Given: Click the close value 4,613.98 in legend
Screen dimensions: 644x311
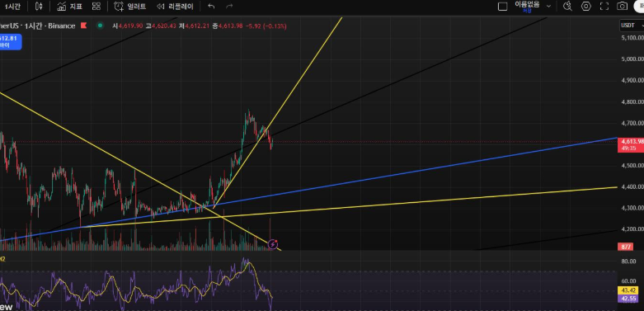Looking at the screenshot, I should (230, 26).
